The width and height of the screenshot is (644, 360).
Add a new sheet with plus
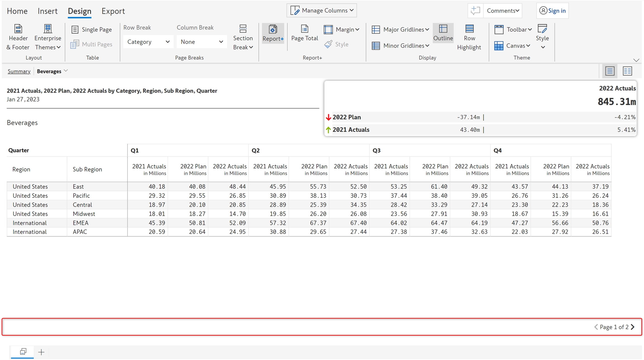coord(41,352)
